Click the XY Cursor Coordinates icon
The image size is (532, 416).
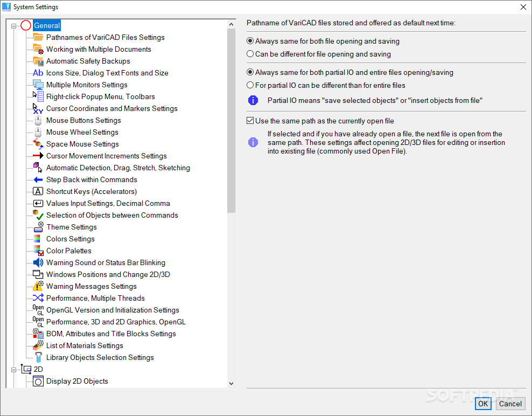tap(38, 108)
